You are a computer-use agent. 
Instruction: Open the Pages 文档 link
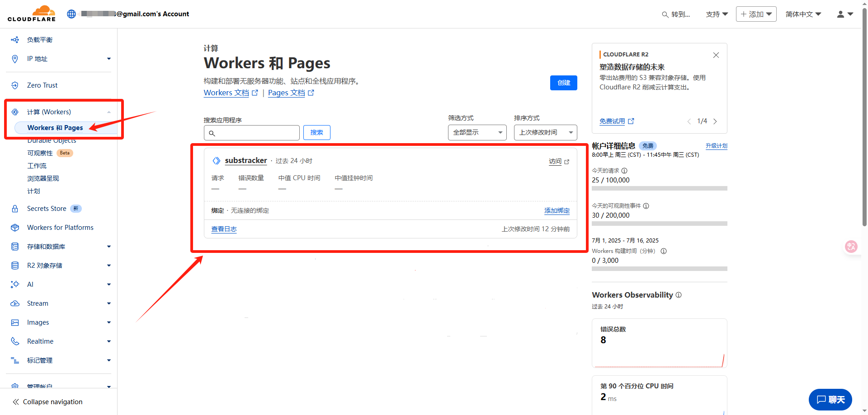tap(291, 93)
